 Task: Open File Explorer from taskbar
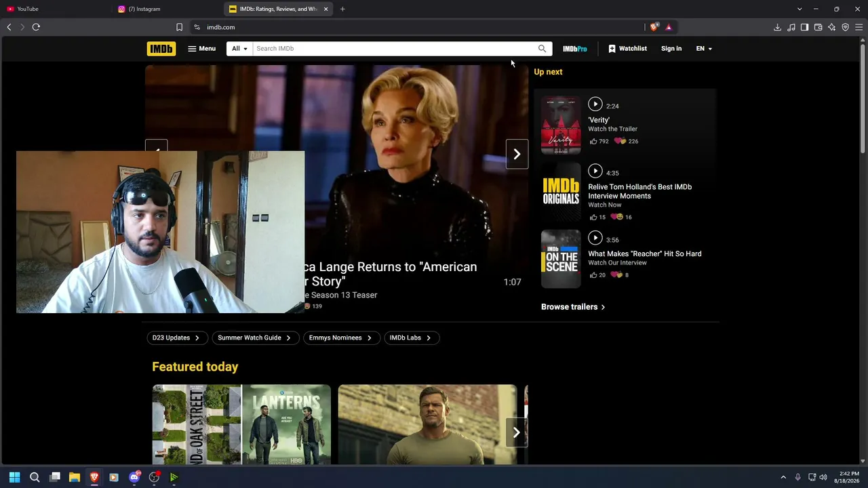[x=75, y=477]
